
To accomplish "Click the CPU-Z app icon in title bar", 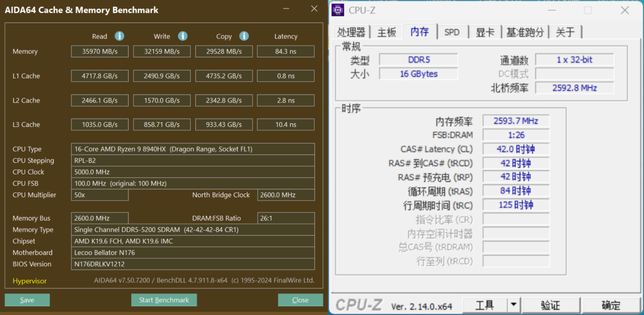I will (x=338, y=11).
